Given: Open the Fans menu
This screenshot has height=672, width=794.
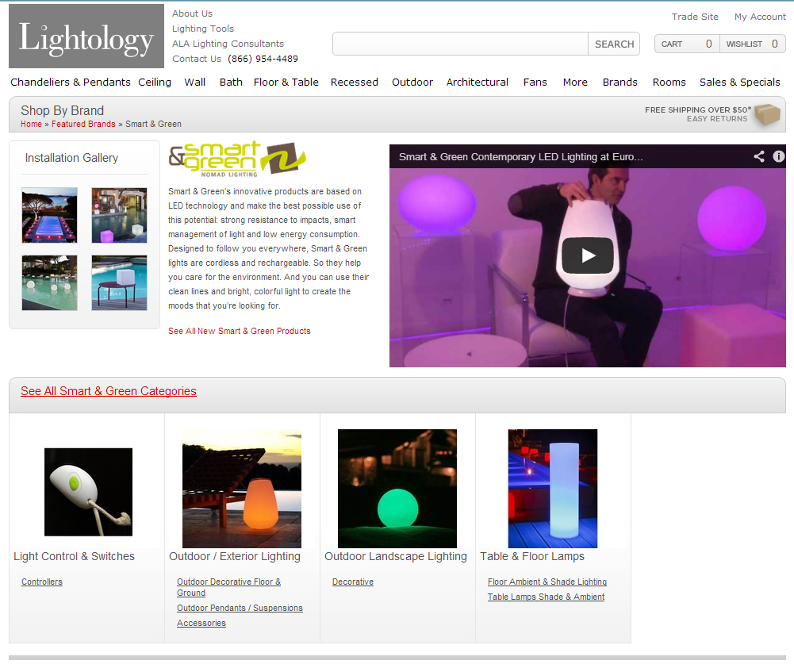Looking at the screenshot, I should pyautogui.click(x=535, y=82).
